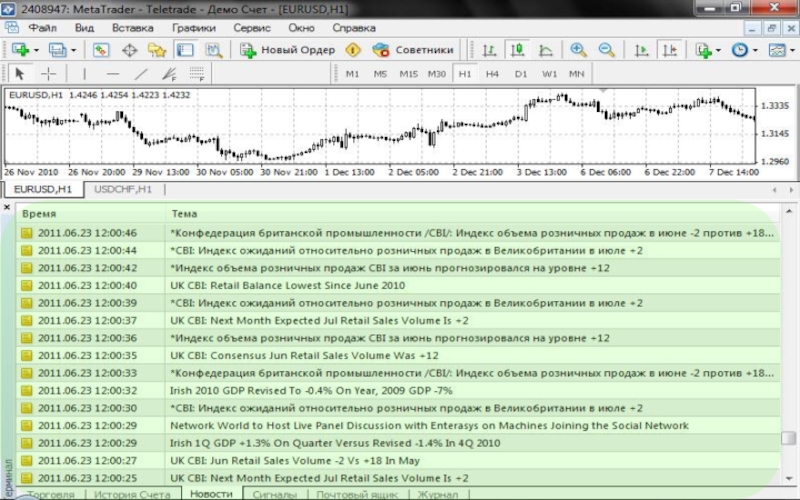This screenshot has width=800, height=500.
Task: Switch to the Журнал terminal tab
Action: [x=437, y=494]
